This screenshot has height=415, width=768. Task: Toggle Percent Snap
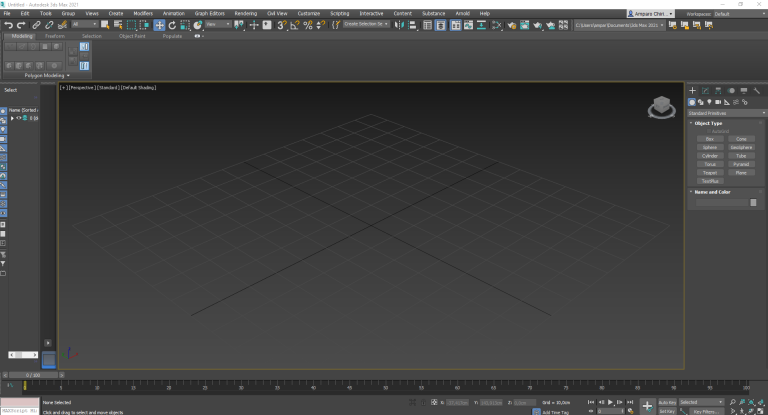[x=308, y=25]
